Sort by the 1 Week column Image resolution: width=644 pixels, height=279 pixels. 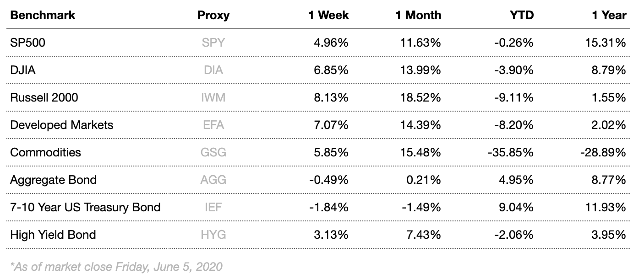[x=328, y=15]
